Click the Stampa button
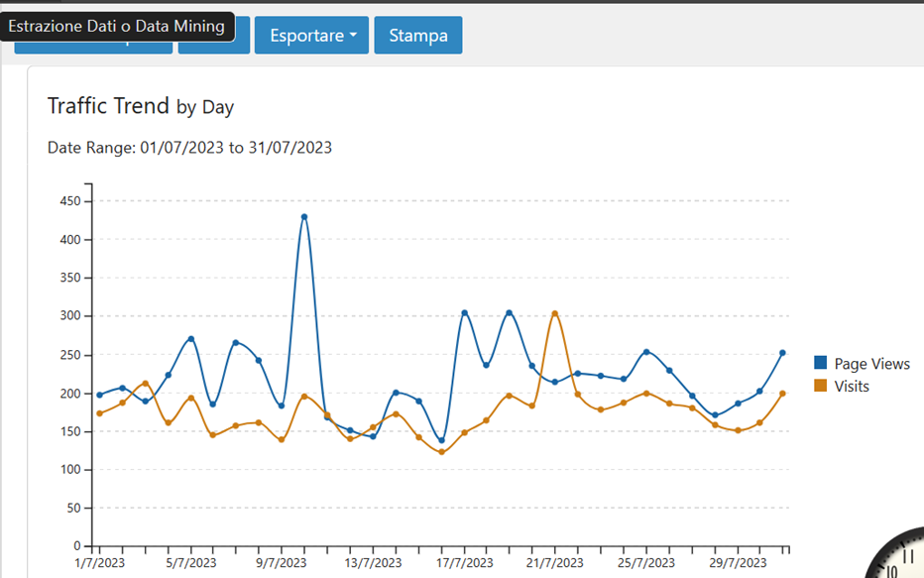The height and width of the screenshot is (578, 924). [418, 36]
